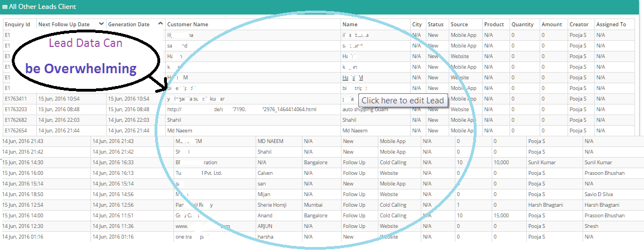644x252 pixels.
Task: Click the date 14 Jun, 2016 11:36
Action: [113, 226]
